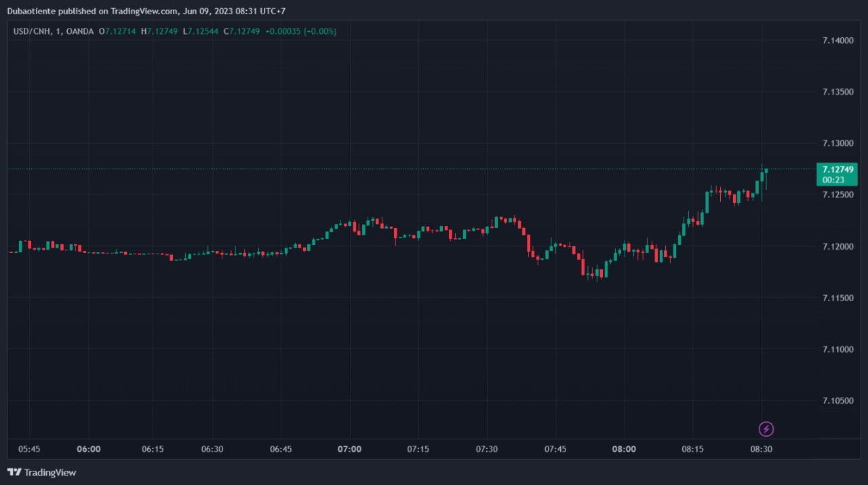Click the 7.13000 price axis label

pyautogui.click(x=837, y=143)
